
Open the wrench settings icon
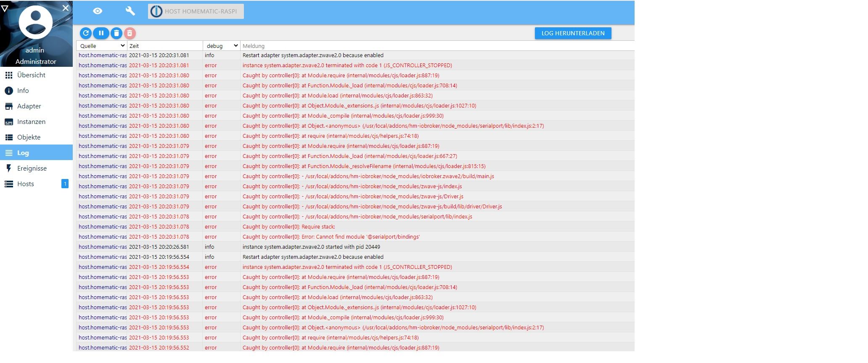click(x=130, y=11)
